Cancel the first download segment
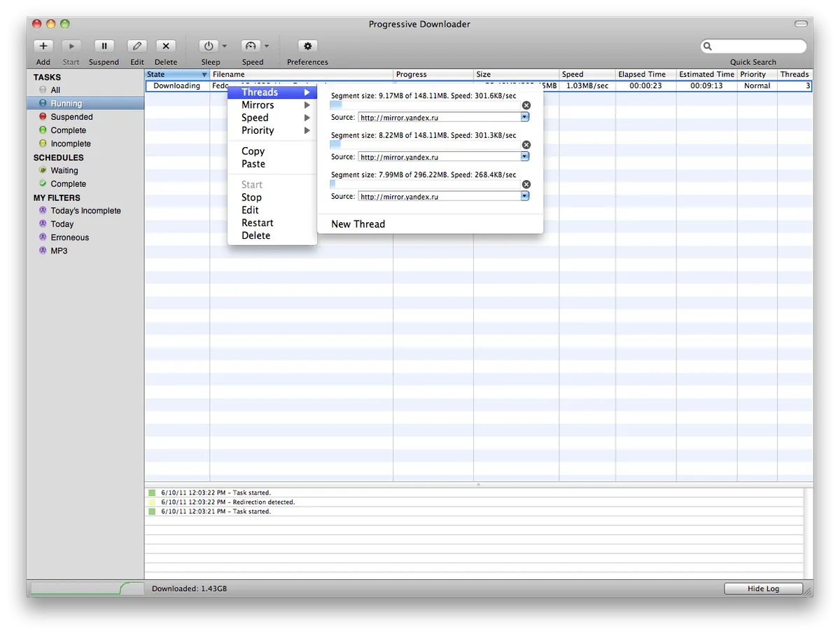 coord(526,104)
